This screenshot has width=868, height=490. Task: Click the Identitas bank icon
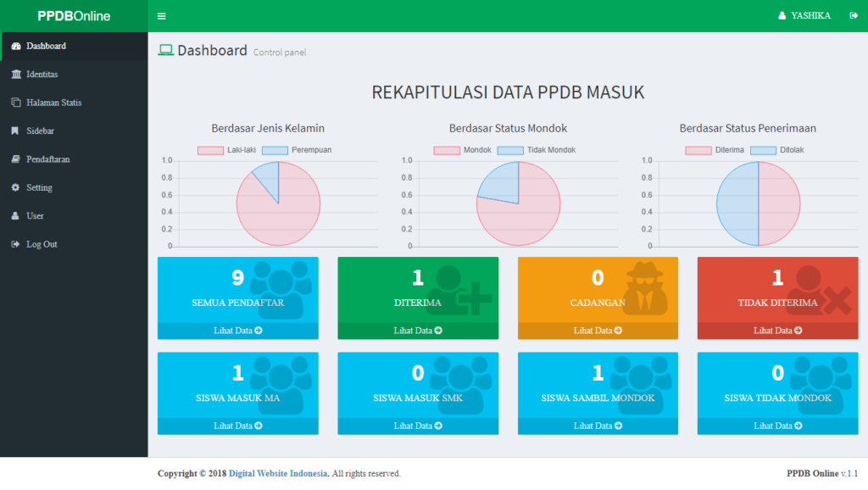pos(14,74)
